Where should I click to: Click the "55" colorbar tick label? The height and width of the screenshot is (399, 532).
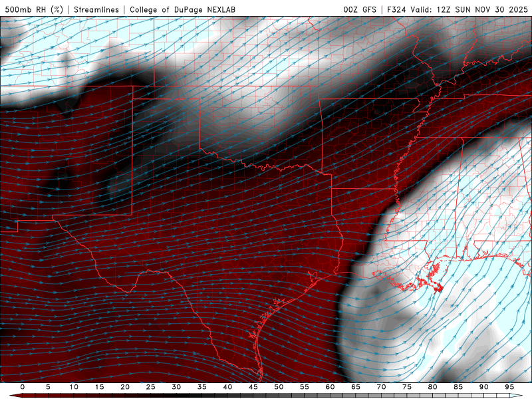pyautogui.click(x=305, y=387)
